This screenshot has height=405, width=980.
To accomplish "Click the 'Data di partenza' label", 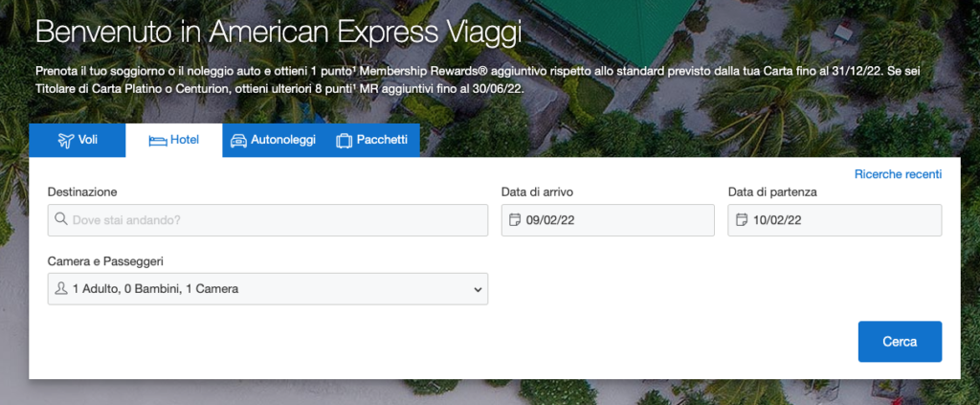I will [x=772, y=191].
